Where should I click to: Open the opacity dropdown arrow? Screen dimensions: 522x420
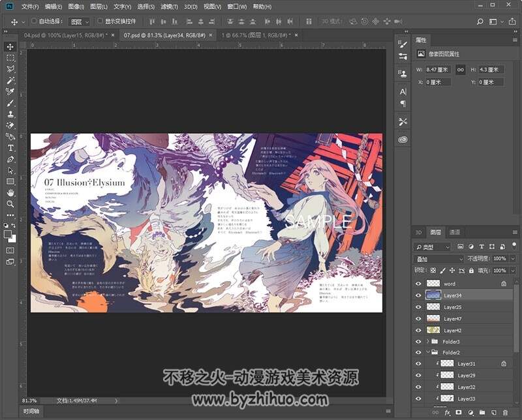coord(513,259)
